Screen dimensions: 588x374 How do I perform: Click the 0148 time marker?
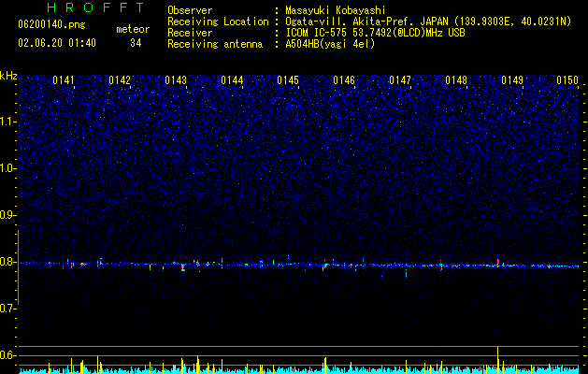tap(456, 80)
